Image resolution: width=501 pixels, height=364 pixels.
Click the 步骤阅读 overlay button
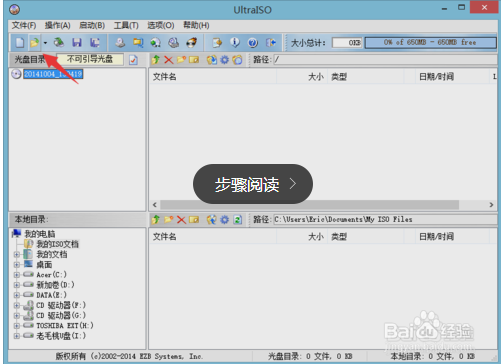pyautogui.click(x=253, y=184)
